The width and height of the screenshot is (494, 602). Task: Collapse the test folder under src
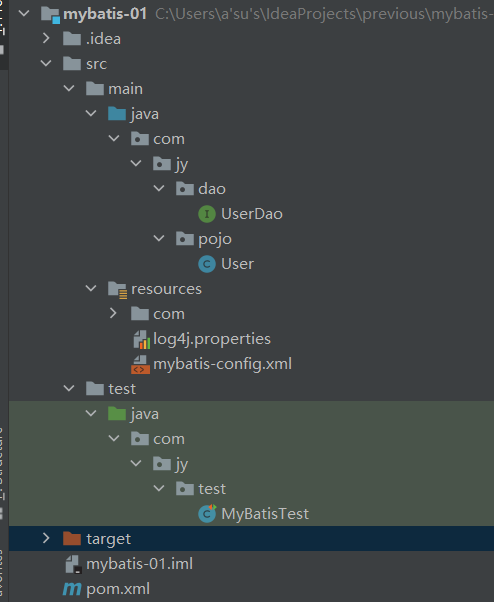point(69,388)
